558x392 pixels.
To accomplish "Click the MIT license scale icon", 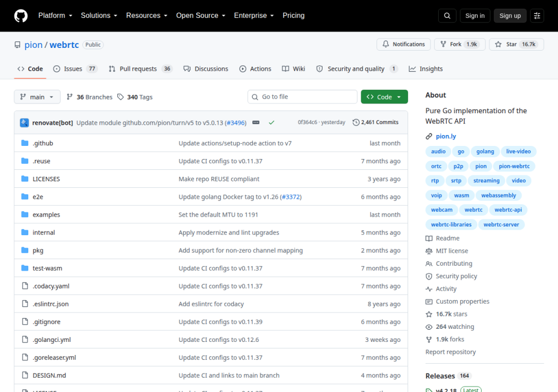I will pyautogui.click(x=429, y=251).
